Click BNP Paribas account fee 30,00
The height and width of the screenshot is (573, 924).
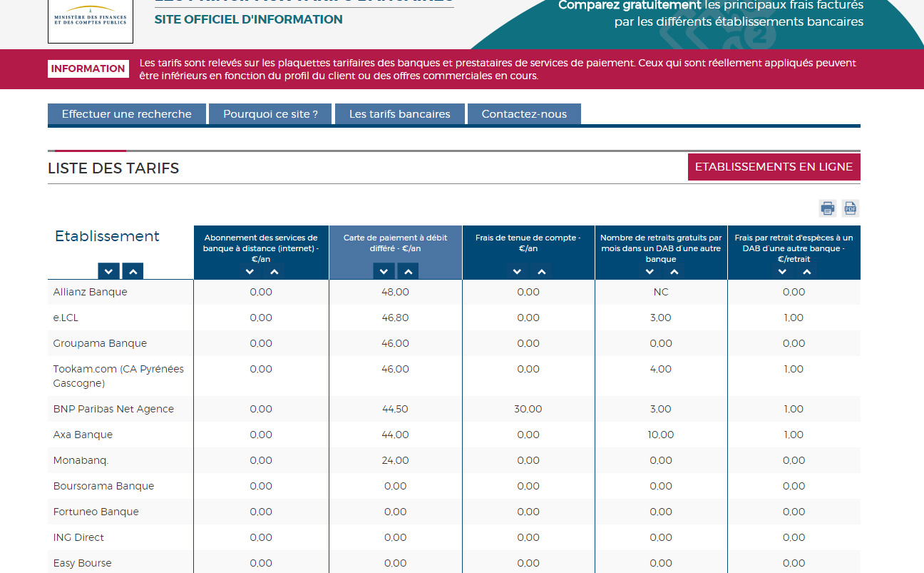[x=528, y=409]
